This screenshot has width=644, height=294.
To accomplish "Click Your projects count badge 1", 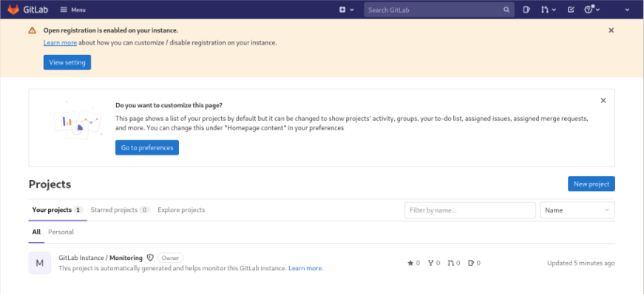I will click(78, 210).
